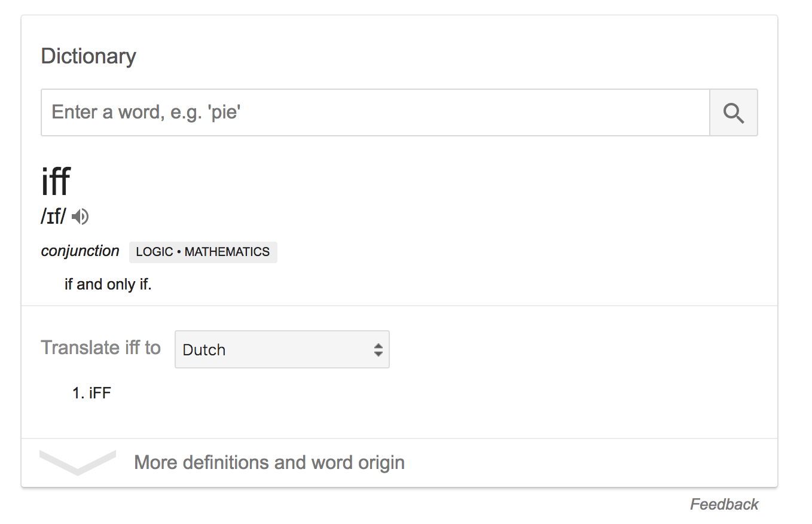The width and height of the screenshot is (812, 524).
Task: Open the Feedback link
Action: tap(724, 504)
